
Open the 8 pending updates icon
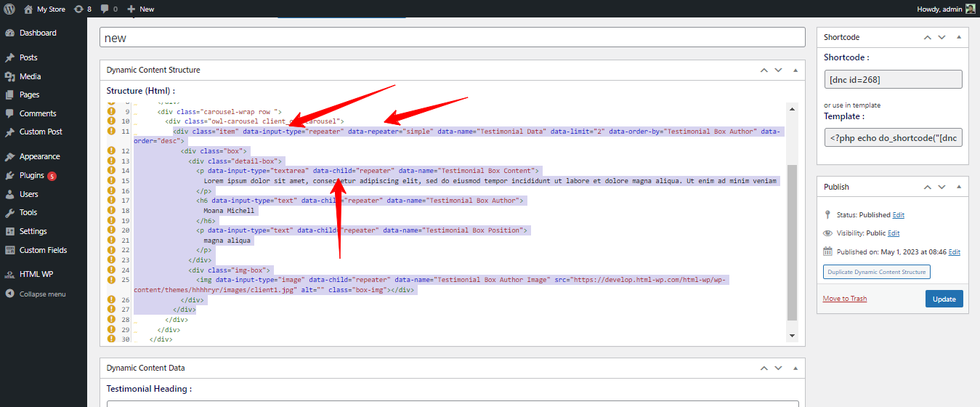[83, 9]
